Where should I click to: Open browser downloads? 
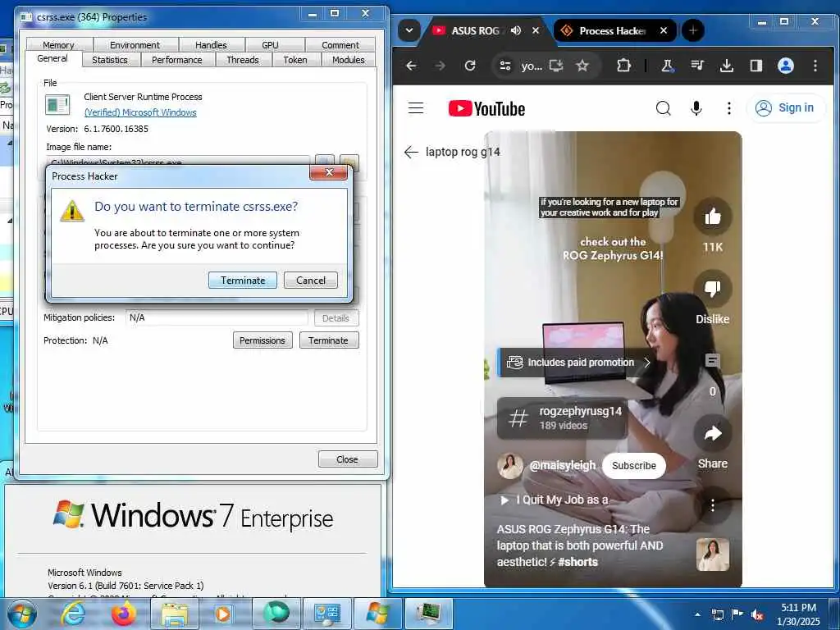pyautogui.click(x=727, y=66)
